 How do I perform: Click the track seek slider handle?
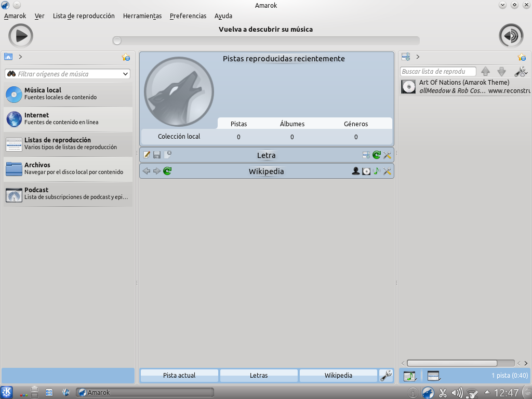coord(117,41)
